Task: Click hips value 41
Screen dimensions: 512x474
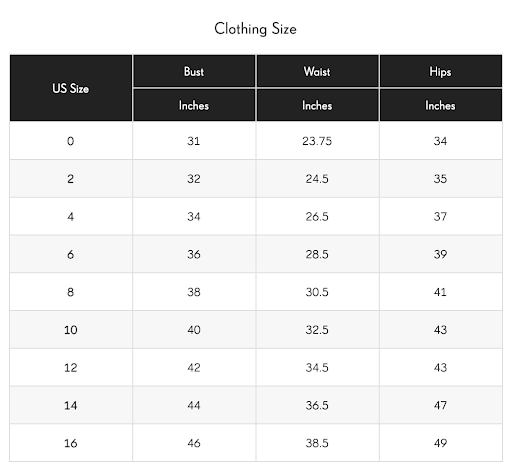Action: click(440, 292)
